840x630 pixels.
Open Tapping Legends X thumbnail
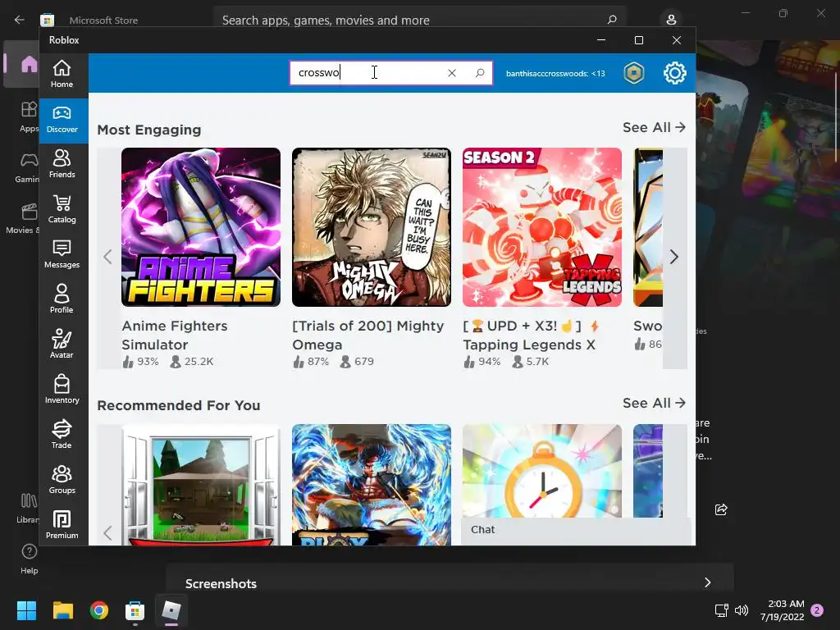pos(542,227)
